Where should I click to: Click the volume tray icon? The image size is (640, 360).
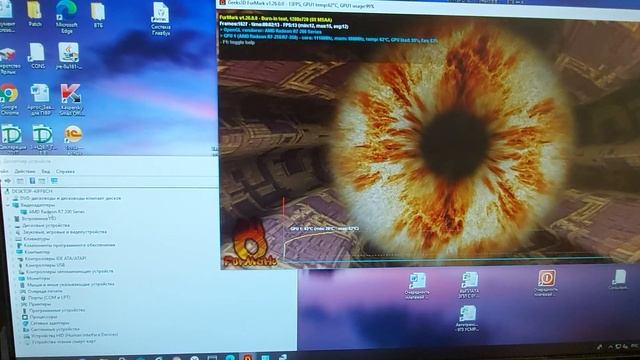[626, 347]
